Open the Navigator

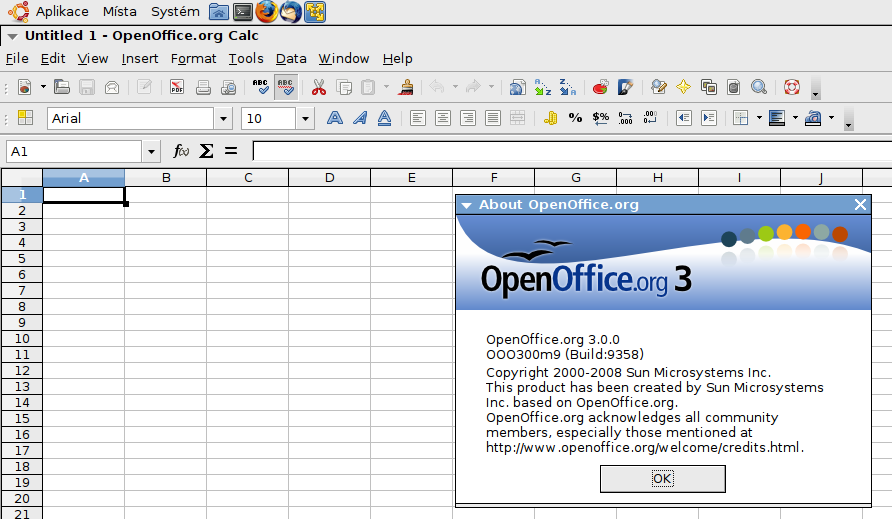pos(683,87)
